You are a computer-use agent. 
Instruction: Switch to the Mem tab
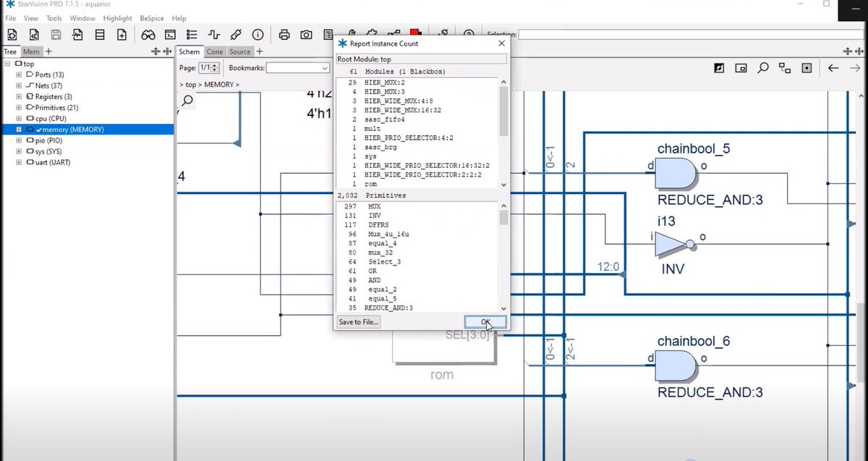click(x=31, y=51)
